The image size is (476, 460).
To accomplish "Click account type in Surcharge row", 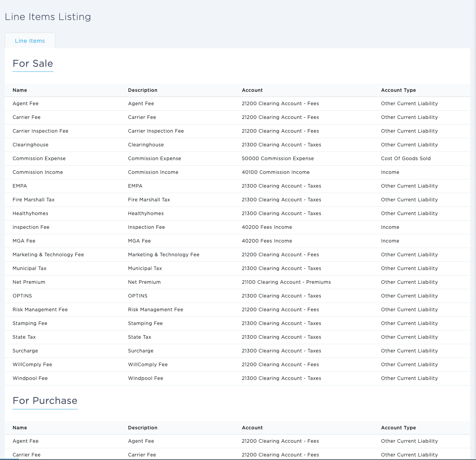I will point(409,351).
